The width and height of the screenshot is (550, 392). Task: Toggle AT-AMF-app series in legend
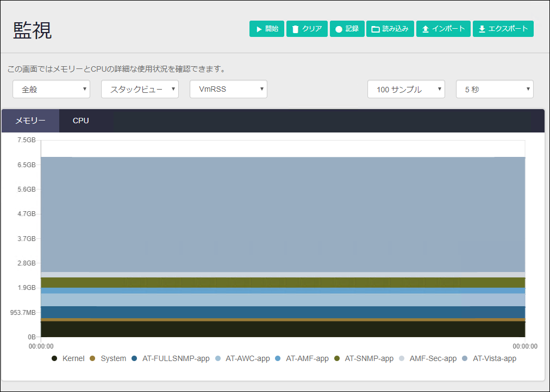tap(302, 358)
